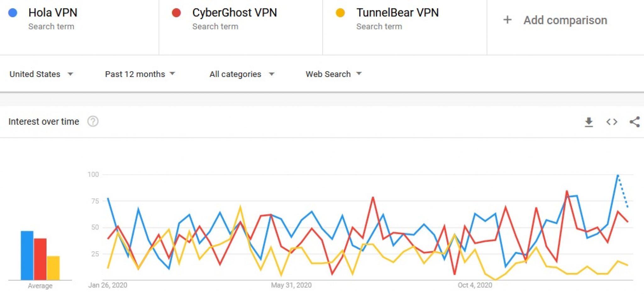Edit the Hola VPN search term
The image size is (644, 299).
coord(53,13)
